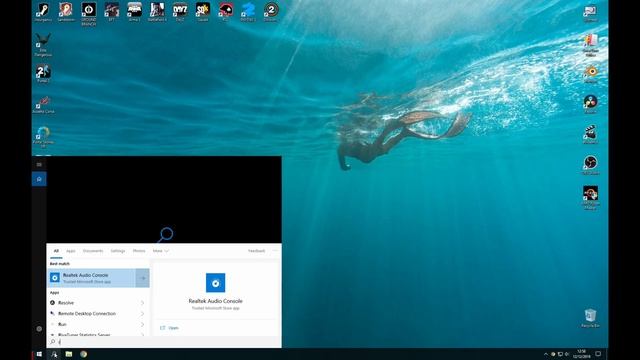Expand the arrow beside Realtek Audio Console

[x=143, y=278]
